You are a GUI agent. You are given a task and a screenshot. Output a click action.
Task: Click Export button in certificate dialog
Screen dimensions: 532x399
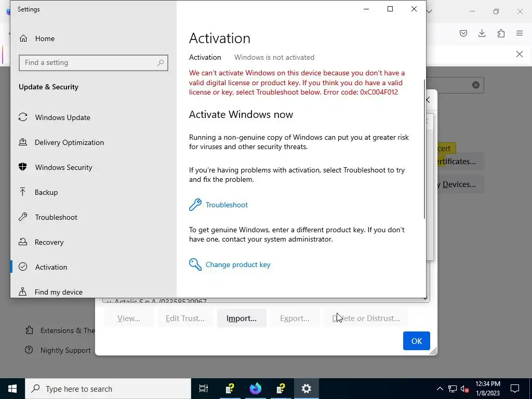tap(295, 318)
